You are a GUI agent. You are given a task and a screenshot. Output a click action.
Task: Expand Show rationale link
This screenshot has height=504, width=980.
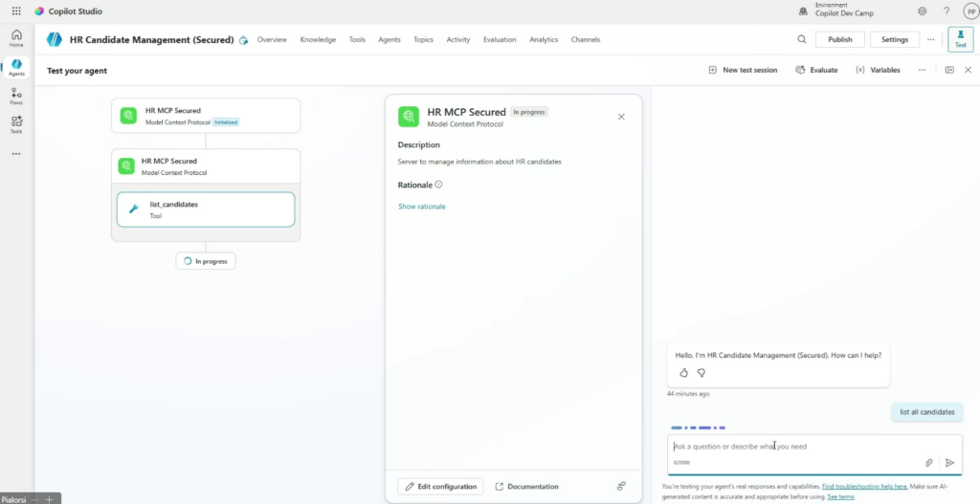(422, 207)
